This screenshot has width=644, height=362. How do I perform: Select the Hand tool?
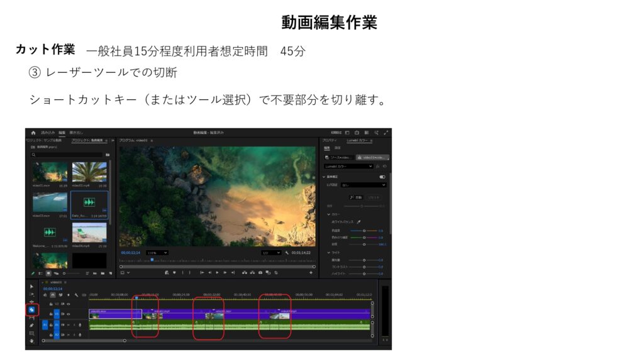pos(31,341)
